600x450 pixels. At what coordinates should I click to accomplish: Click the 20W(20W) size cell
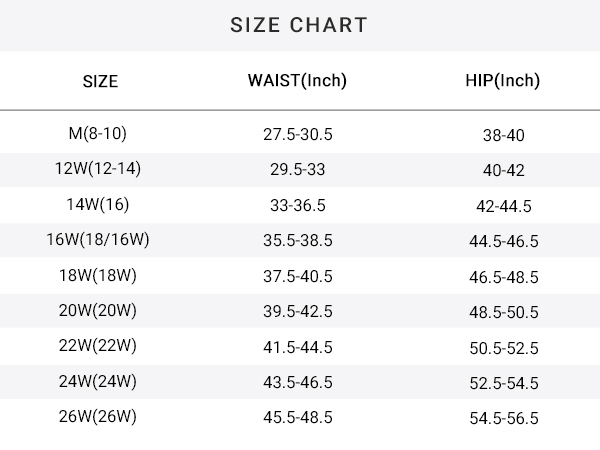tap(98, 310)
